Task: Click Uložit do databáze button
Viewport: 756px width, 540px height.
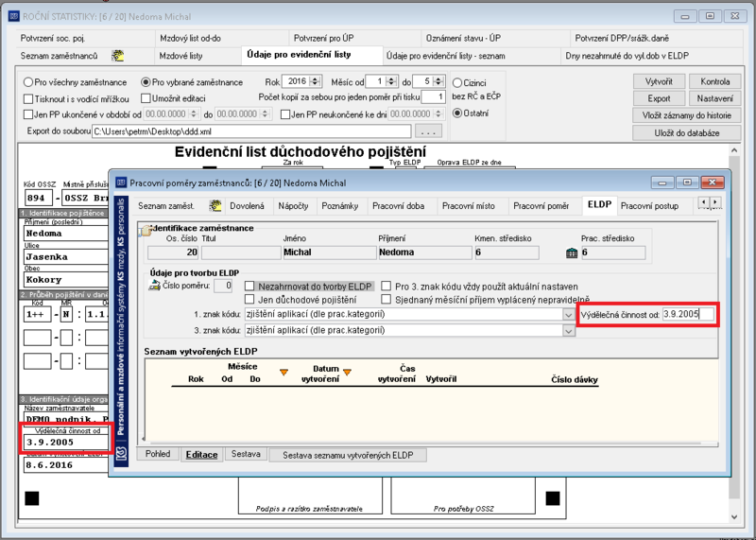Action: click(687, 132)
